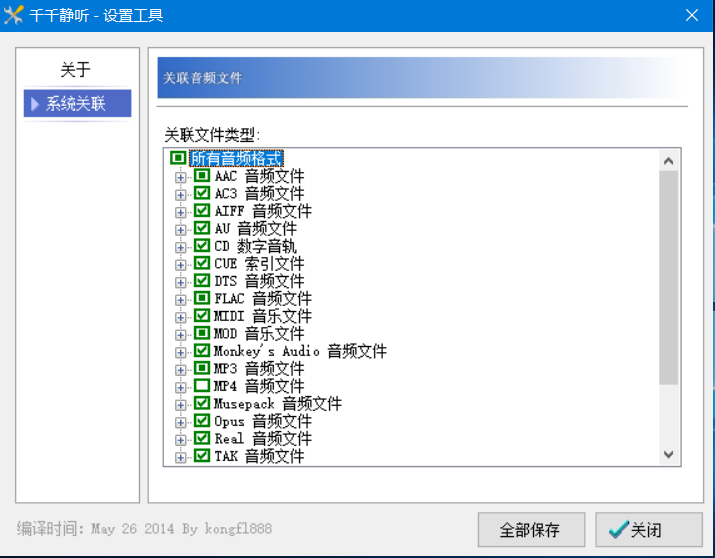Open the 关于 section
Image resolution: width=715 pixels, height=558 pixels.
(x=76, y=70)
